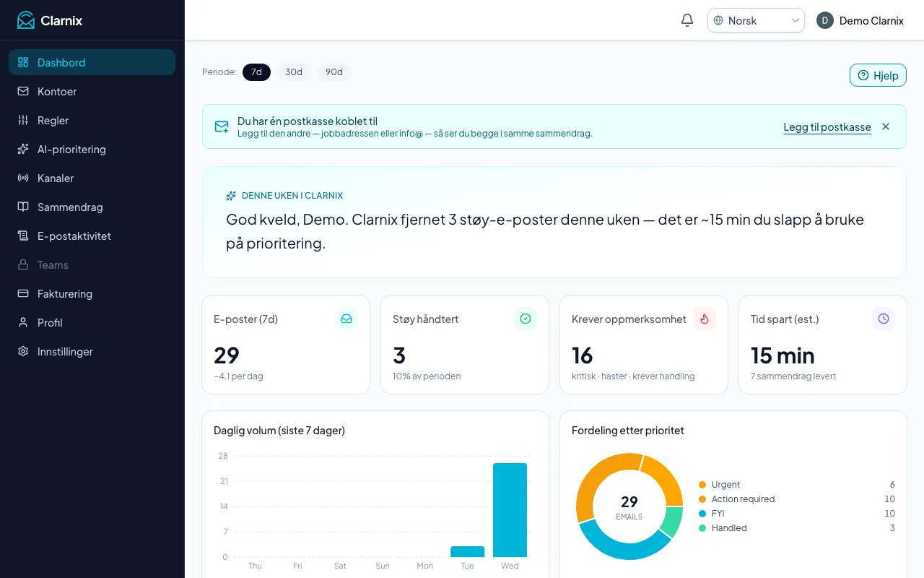Click the Profil person icon
The image size is (924, 578).
click(x=23, y=322)
